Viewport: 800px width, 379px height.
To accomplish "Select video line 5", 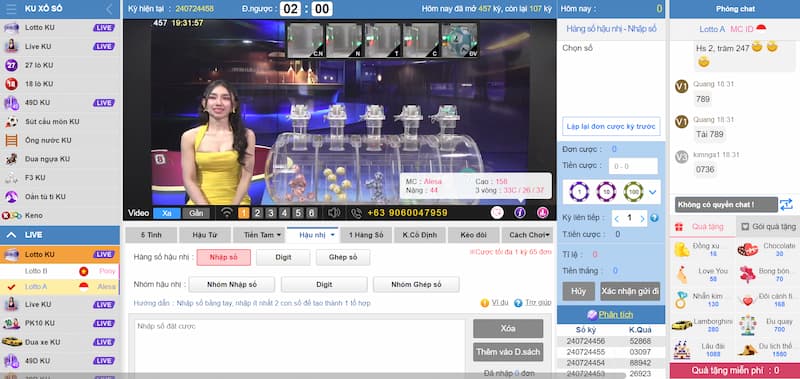I will (x=298, y=213).
